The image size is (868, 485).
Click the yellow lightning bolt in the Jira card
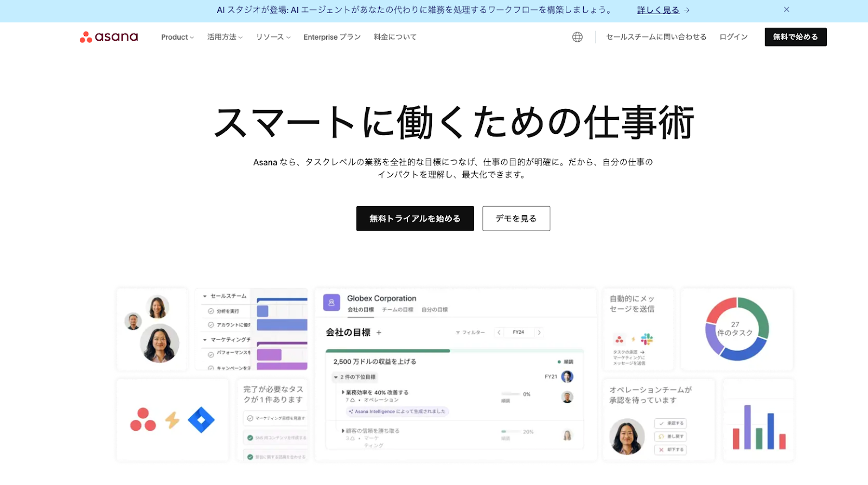coord(173,420)
